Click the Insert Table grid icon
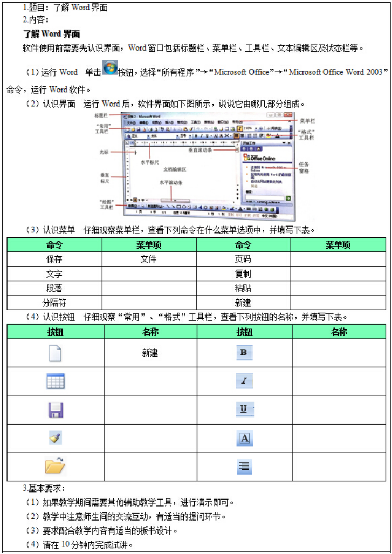 pos(56,381)
